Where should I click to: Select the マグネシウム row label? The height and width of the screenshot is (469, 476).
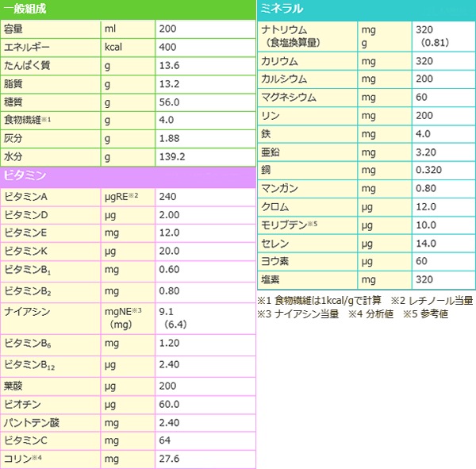tap(289, 97)
